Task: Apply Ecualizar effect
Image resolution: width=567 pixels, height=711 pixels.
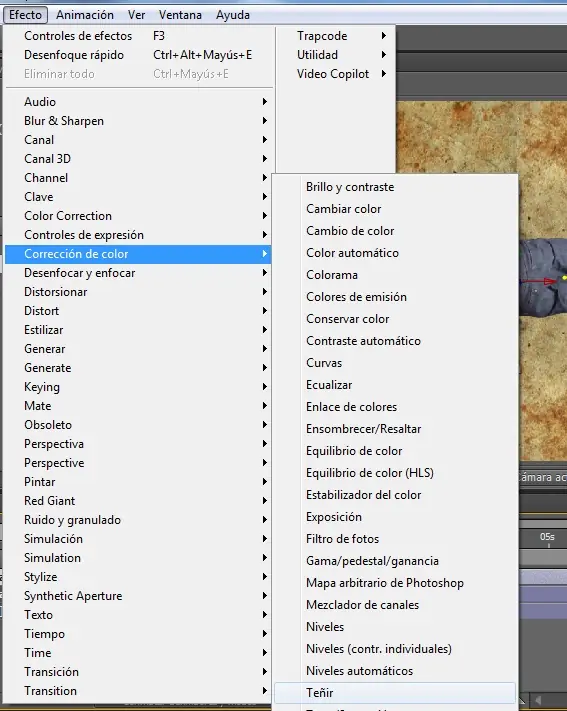Action: click(x=395, y=385)
